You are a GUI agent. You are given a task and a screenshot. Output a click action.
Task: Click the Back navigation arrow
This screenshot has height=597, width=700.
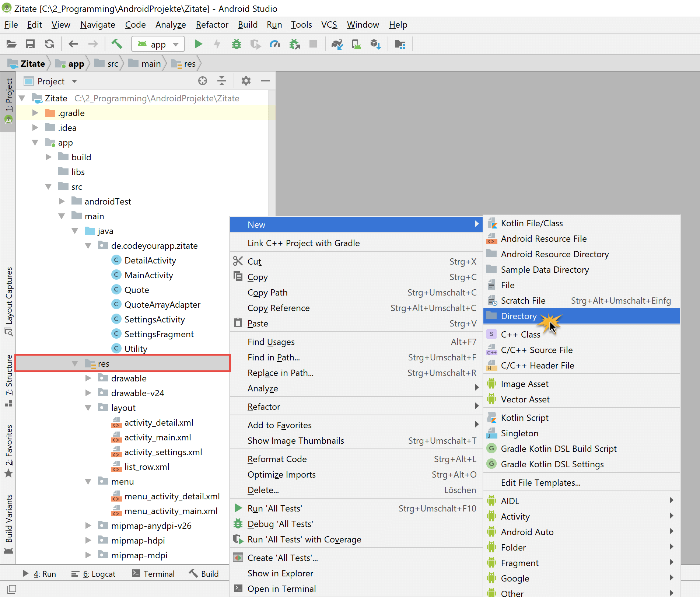point(73,44)
